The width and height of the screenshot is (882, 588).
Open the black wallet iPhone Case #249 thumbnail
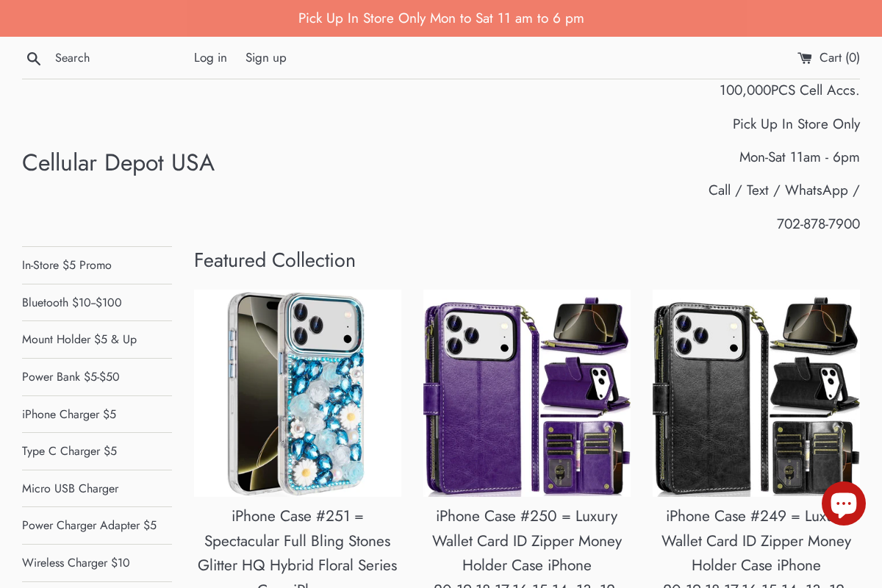point(756,392)
